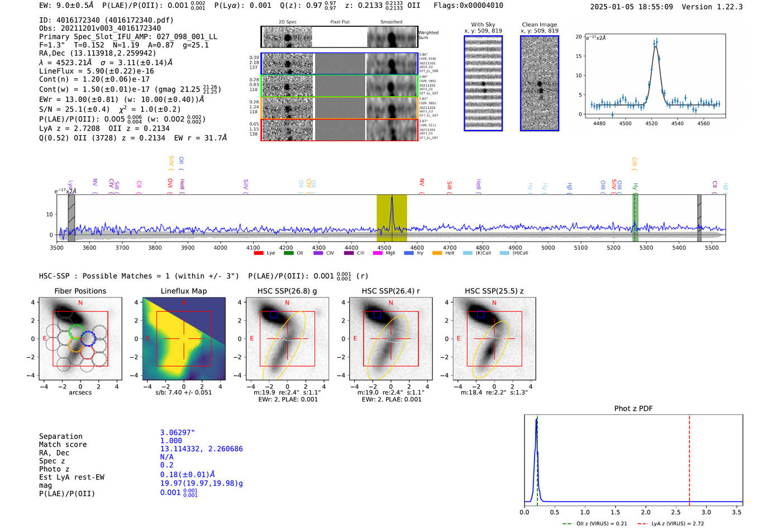
Task: Open the blue-bordered fiber spectrum row
Action: [340, 64]
